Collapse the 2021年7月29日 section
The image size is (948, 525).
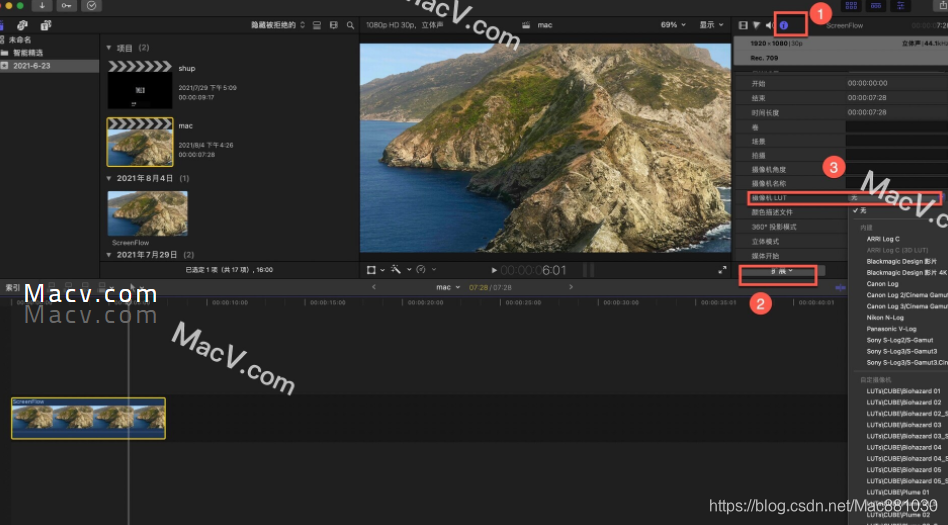click(x=109, y=255)
